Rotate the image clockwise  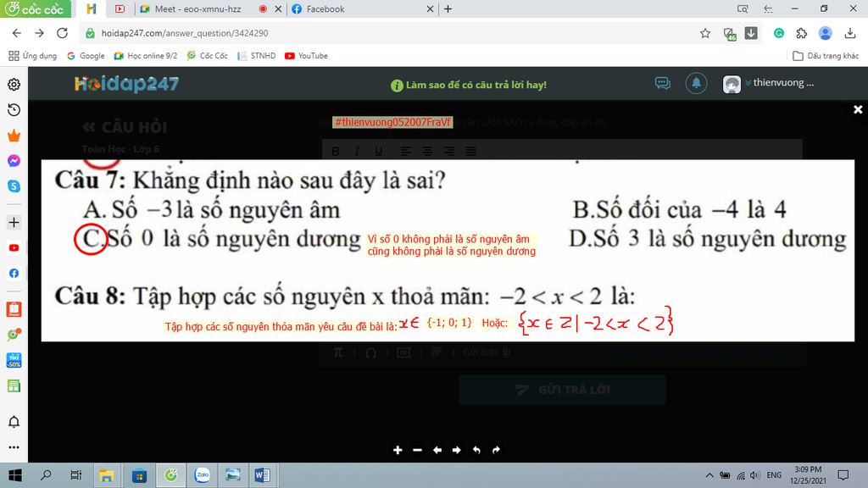click(496, 450)
